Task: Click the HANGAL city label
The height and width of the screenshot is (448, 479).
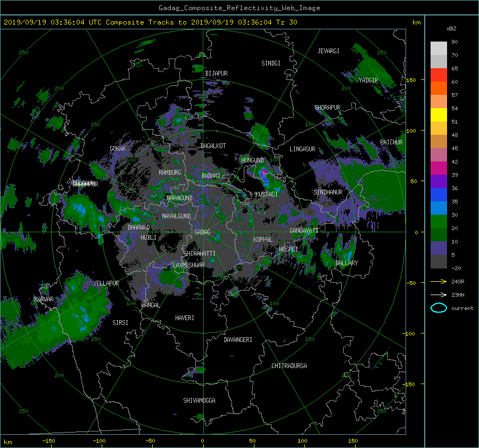Action: pyautogui.click(x=150, y=305)
